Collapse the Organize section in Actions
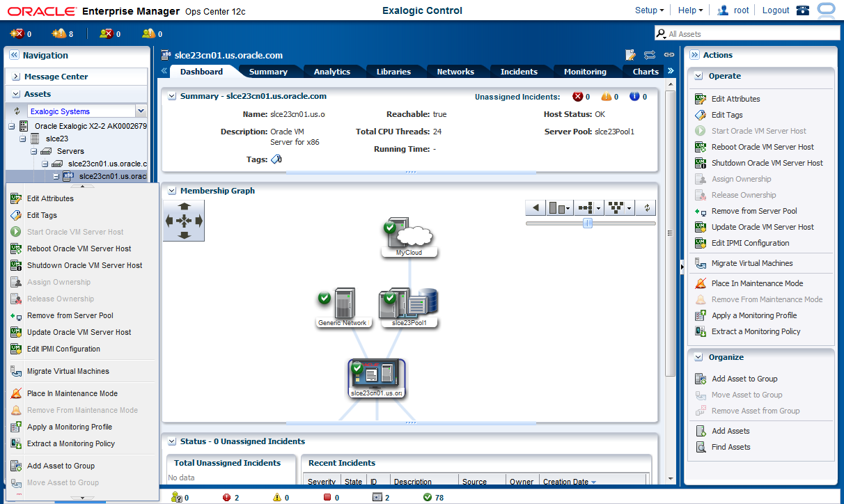 click(x=699, y=357)
